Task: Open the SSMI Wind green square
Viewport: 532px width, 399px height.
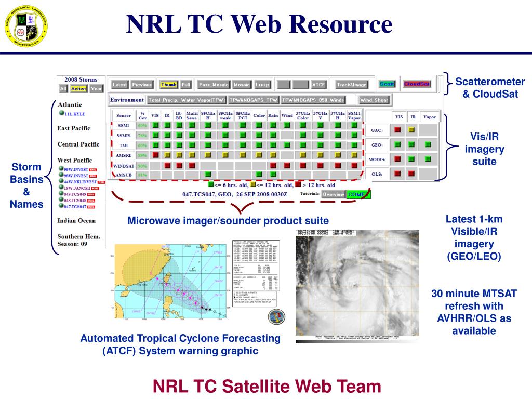Action: (287, 125)
